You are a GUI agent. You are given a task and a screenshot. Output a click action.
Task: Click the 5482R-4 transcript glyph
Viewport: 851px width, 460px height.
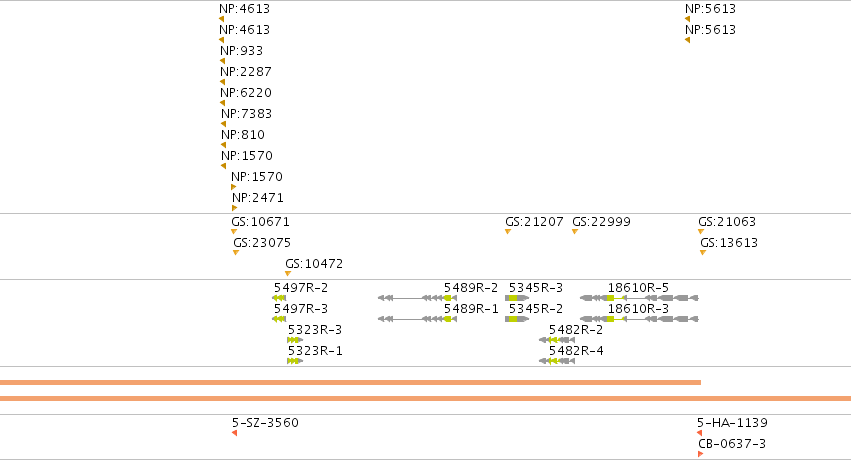[557, 361]
